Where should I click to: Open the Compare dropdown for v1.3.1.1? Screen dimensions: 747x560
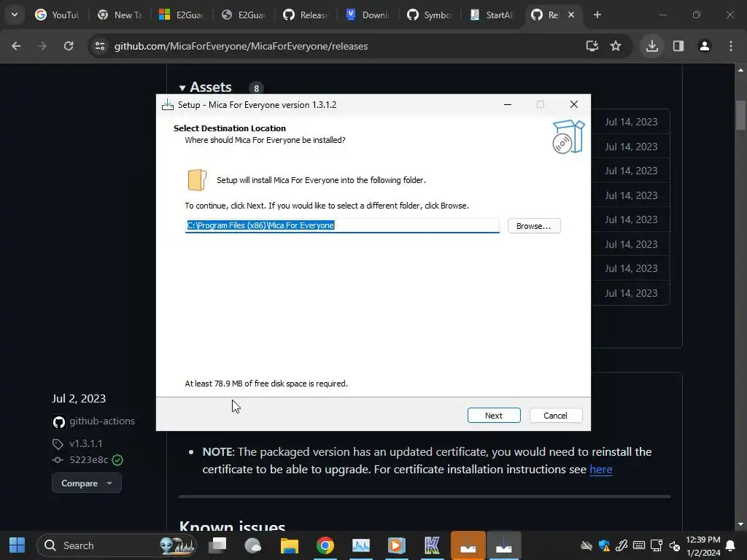(87, 483)
